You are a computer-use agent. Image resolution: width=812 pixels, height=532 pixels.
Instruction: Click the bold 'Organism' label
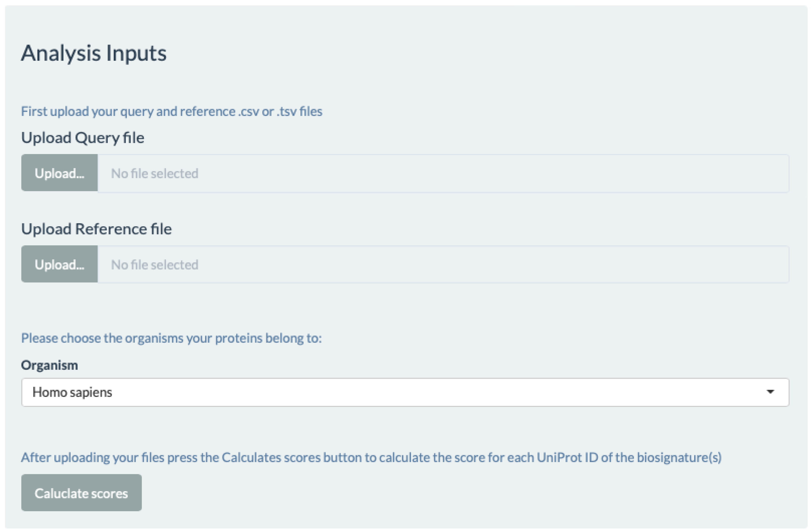click(x=50, y=365)
